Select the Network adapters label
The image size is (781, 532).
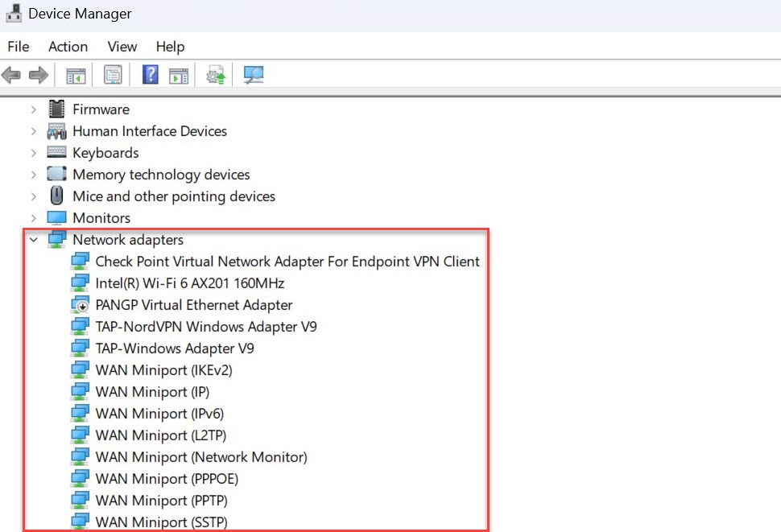(128, 239)
